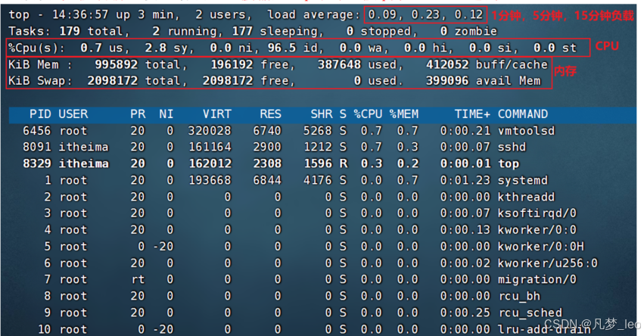Select the systemd process name
644x336 pixels.
click(x=522, y=180)
